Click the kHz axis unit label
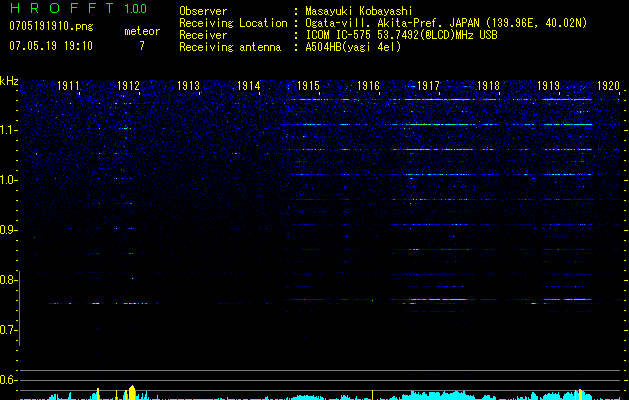This screenshot has height=400, width=629. pyautogui.click(x=9, y=81)
